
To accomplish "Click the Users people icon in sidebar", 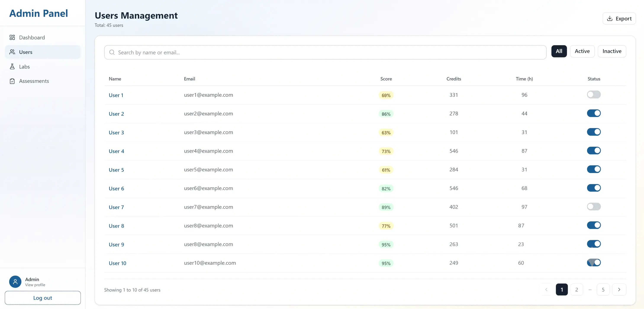I will pos(12,52).
